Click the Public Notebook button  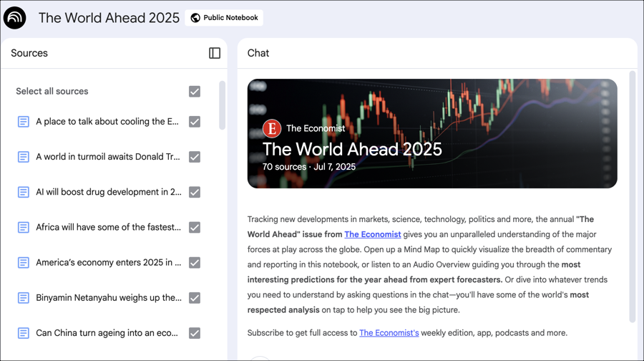224,18
